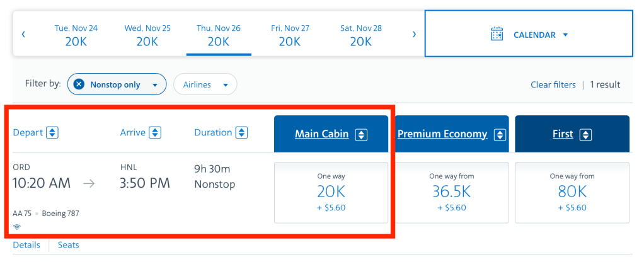Sort by Main Cabin price
Image resolution: width=644 pixels, height=262 pixels.
(361, 134)
